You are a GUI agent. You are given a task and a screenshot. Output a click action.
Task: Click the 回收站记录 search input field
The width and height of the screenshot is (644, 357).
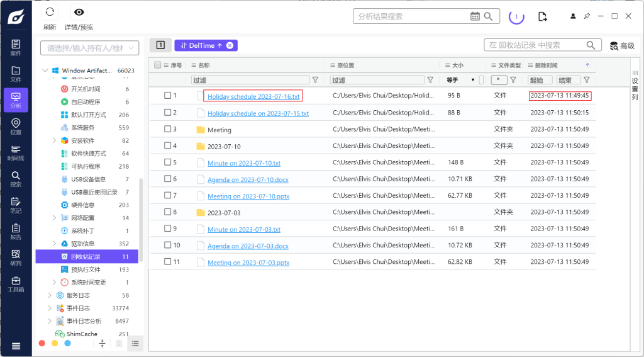pyautogui.click(x=535, y=45)
